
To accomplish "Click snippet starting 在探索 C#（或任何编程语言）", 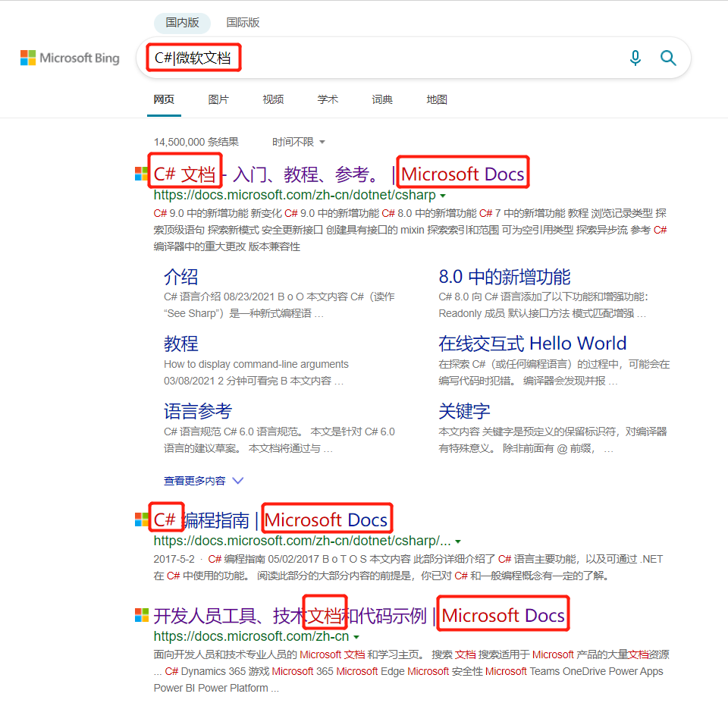I will [554, 372].
